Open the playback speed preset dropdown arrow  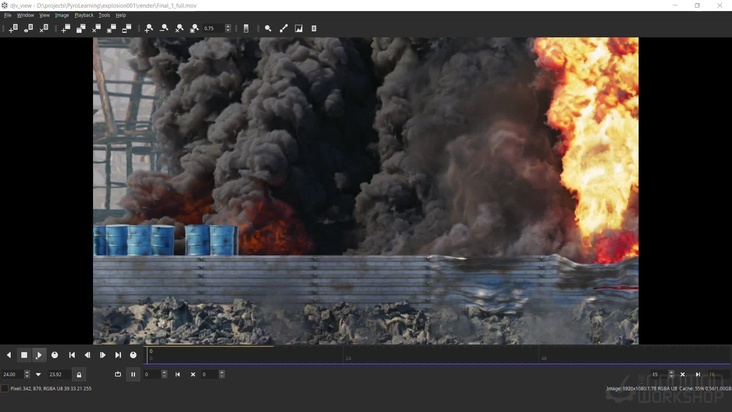(38, 374)
